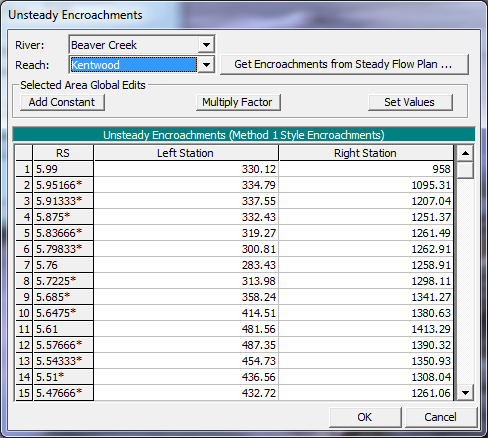Click Left Station cell 330.12
Viewport: 488px width, 438px height.
coord(186,169)
